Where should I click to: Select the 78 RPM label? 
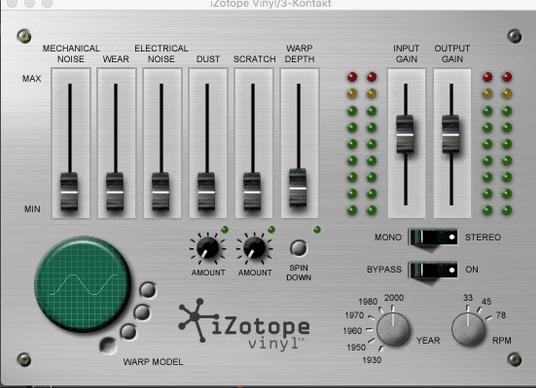[501, 315]
